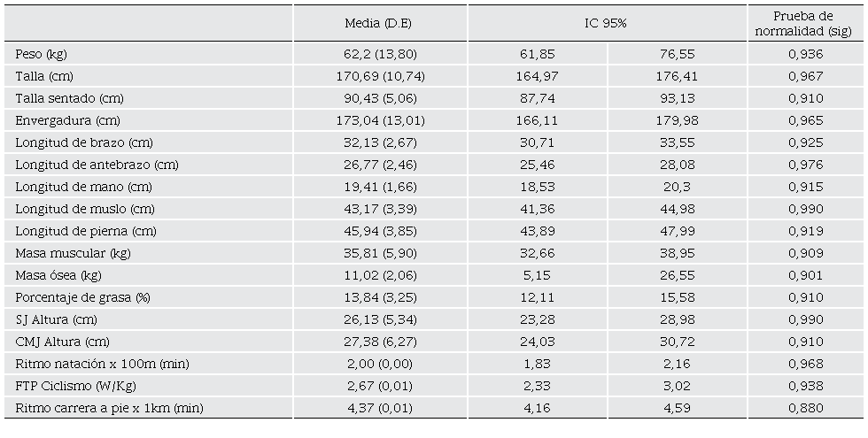Click the "Longitud de antebrazo (cm)" label
The height and width of the screenshot is (438, 868).
84,165
